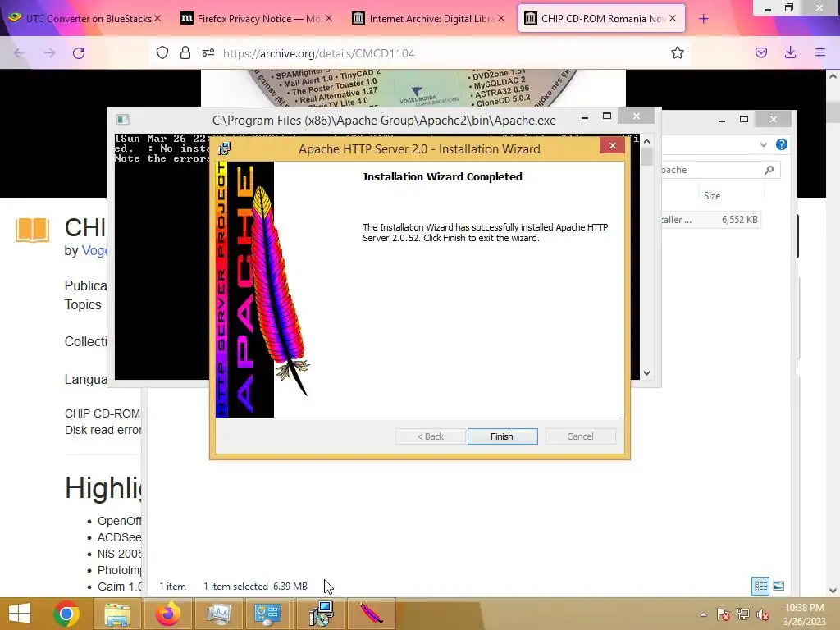This screenshot has height=630, width=840.
Task: Close the Apache Installation Wizard dialog
Action: [x=612, y=146]
